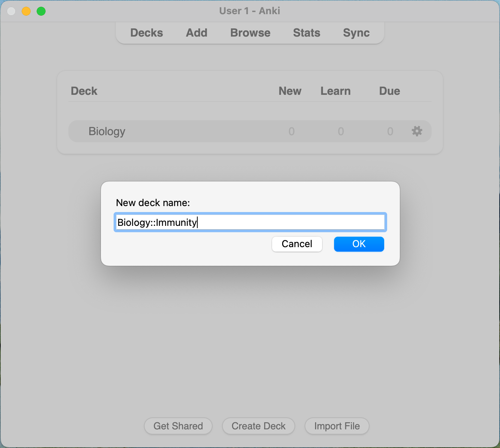
Task: Cancel the new deck dialog
Action: (297, 244)
